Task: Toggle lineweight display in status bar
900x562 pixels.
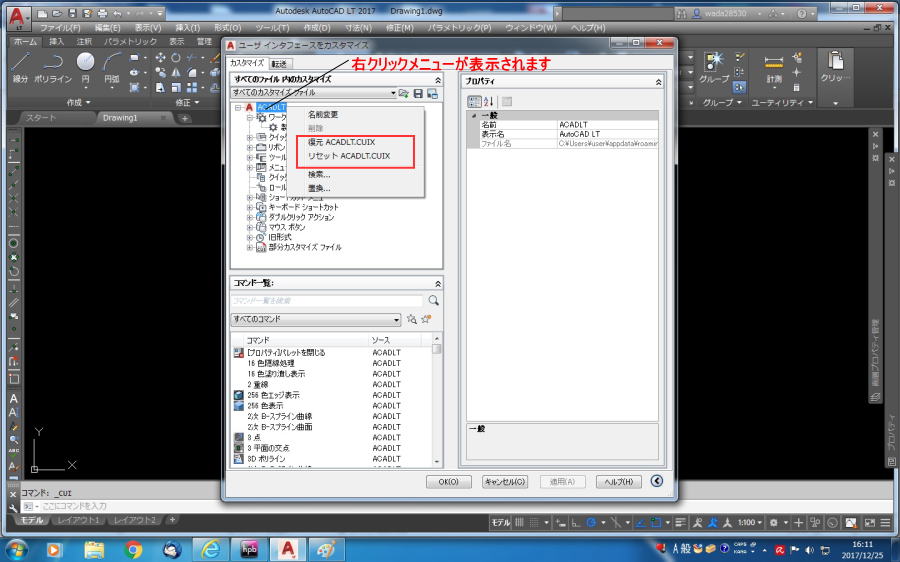Action: tap(681, 522)
